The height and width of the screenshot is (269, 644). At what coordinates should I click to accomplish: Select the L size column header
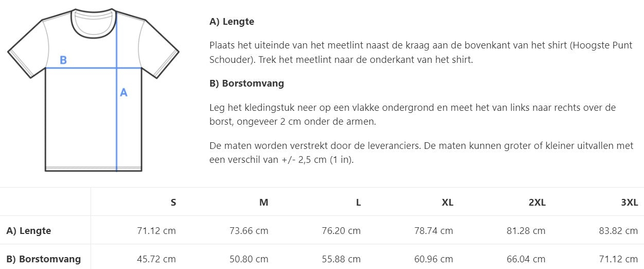(358, 203)
